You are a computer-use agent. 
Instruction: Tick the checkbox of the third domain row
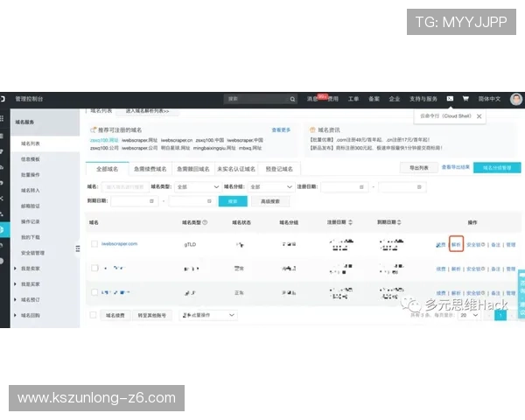click(94, 292)
